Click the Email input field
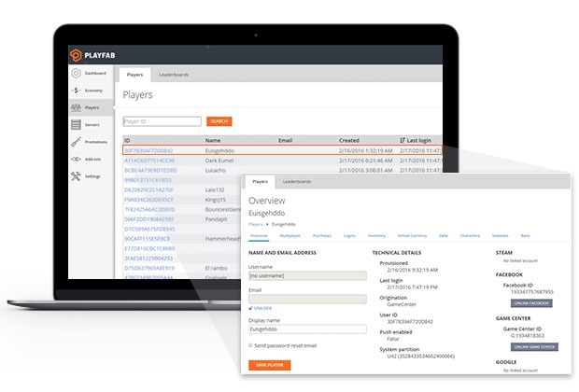 coord(307,299)
